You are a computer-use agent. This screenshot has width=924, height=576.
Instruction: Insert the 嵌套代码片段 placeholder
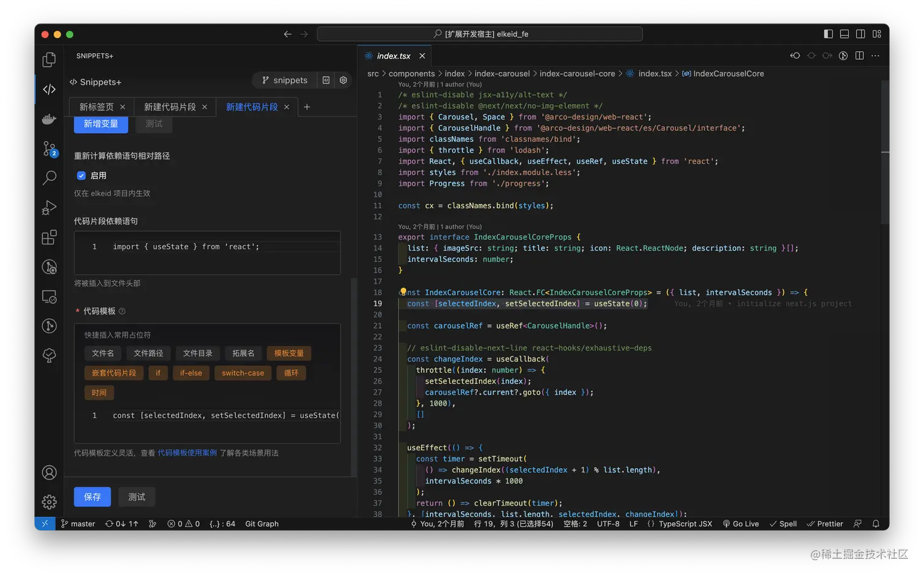point(114,373)
